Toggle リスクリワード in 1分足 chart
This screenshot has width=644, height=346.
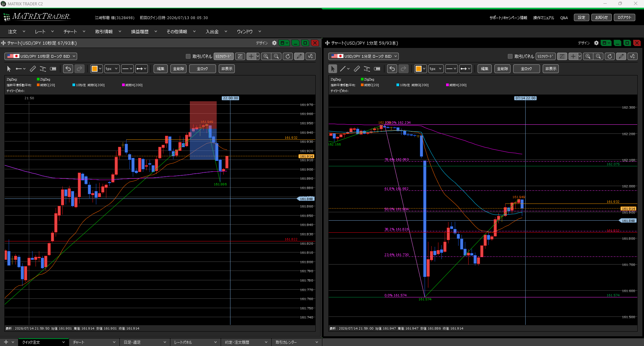[x=545, y=56]
